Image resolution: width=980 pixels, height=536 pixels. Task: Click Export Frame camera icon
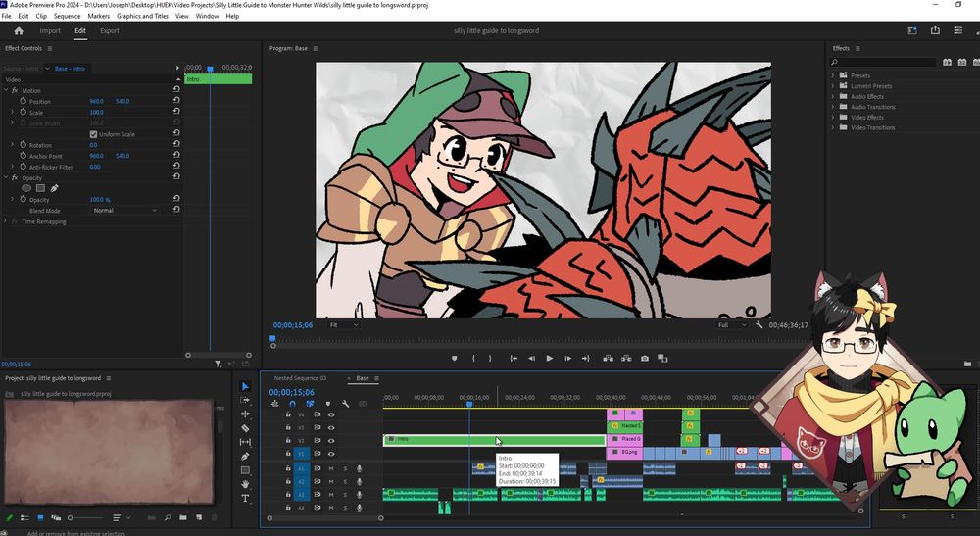(x=645, y=359)
